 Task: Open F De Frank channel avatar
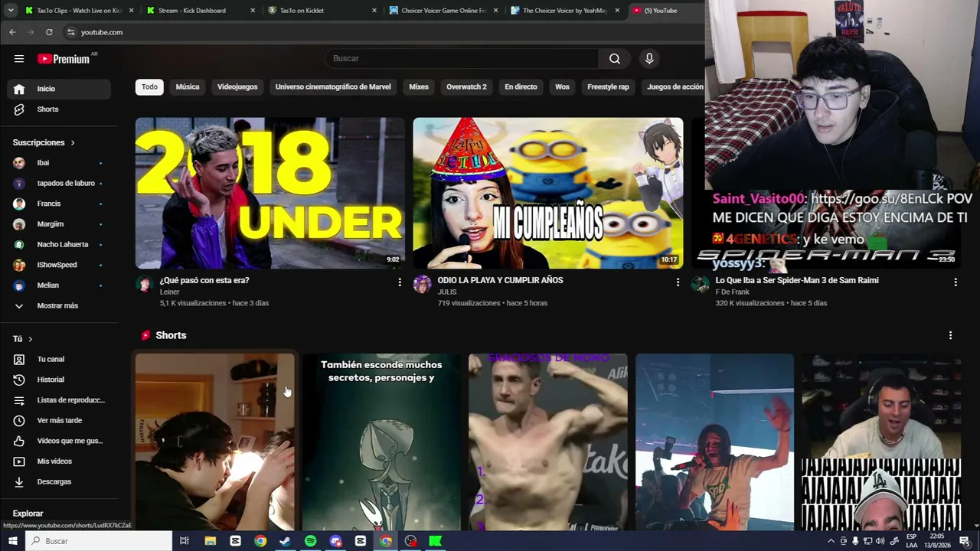[x=700, y=285]
